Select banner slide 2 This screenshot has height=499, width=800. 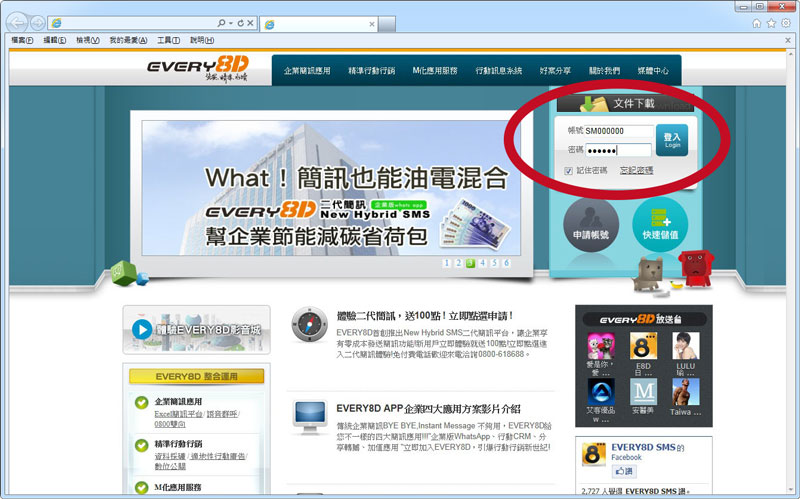click(459, 263)
